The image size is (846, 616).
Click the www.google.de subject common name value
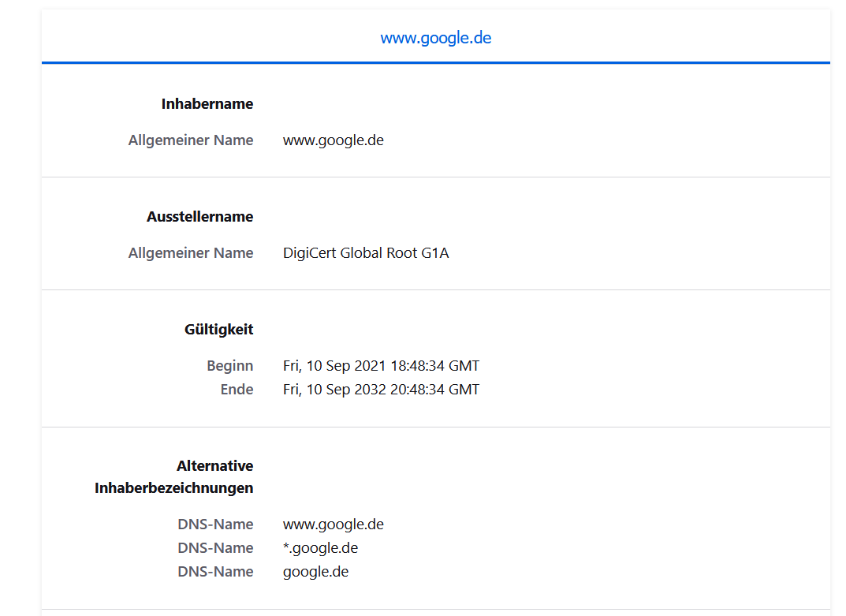(x=333, y=140)
